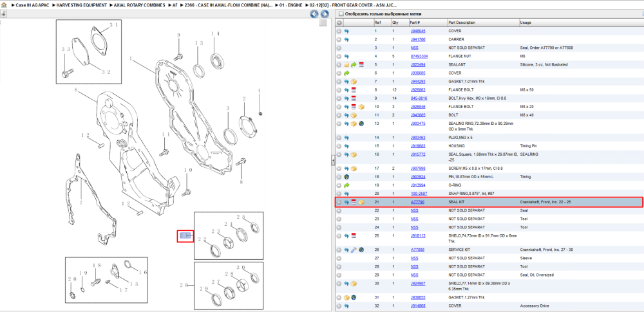Click plus circle for FLANGE NUT row
644x312 pixels.
pos(339,56)
